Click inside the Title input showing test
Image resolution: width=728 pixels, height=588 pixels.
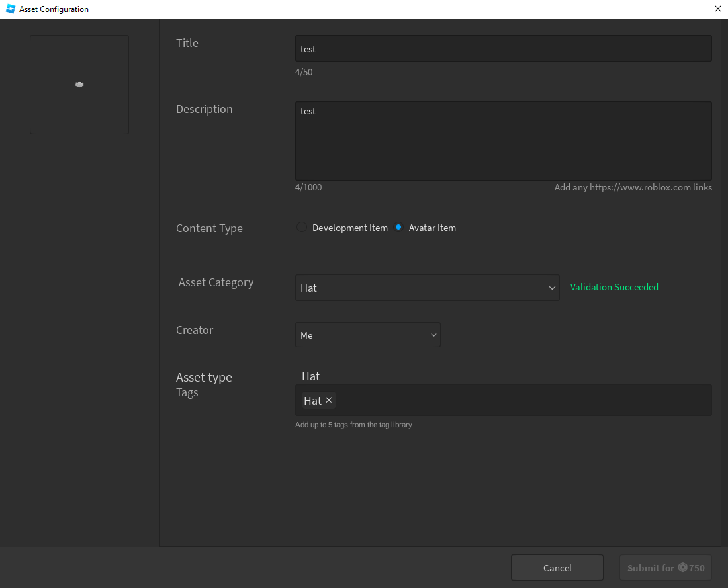pyautogui.click(x=503, y=48)
